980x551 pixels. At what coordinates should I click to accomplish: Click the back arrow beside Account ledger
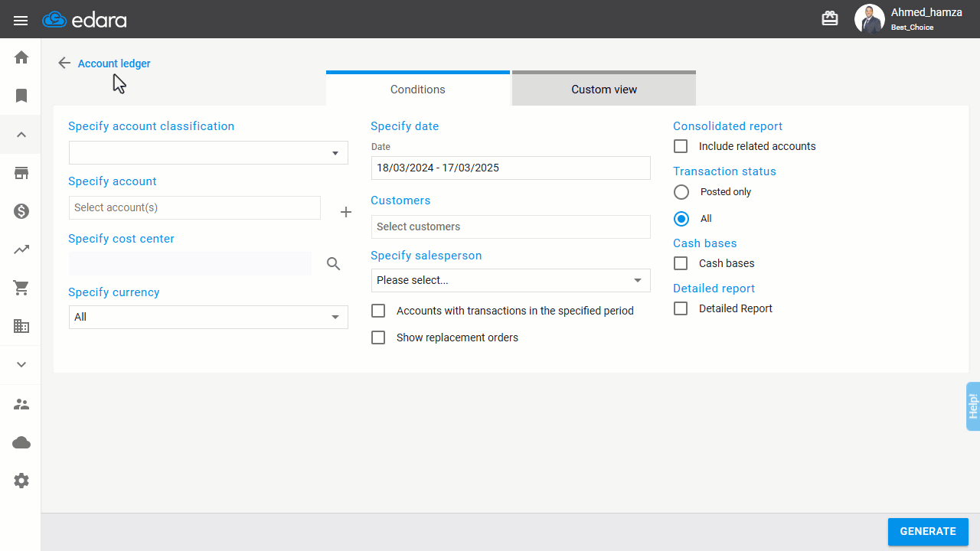pyautogui.click(x=64, y=63)
